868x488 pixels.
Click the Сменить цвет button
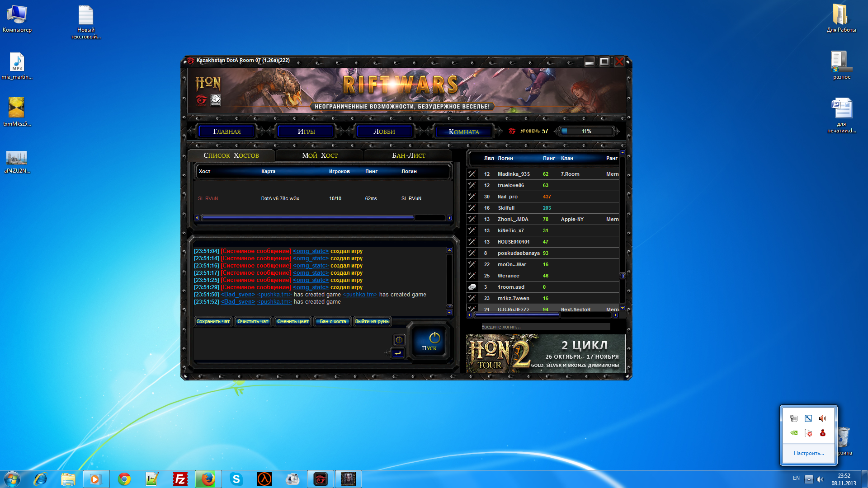click(292, 322)
